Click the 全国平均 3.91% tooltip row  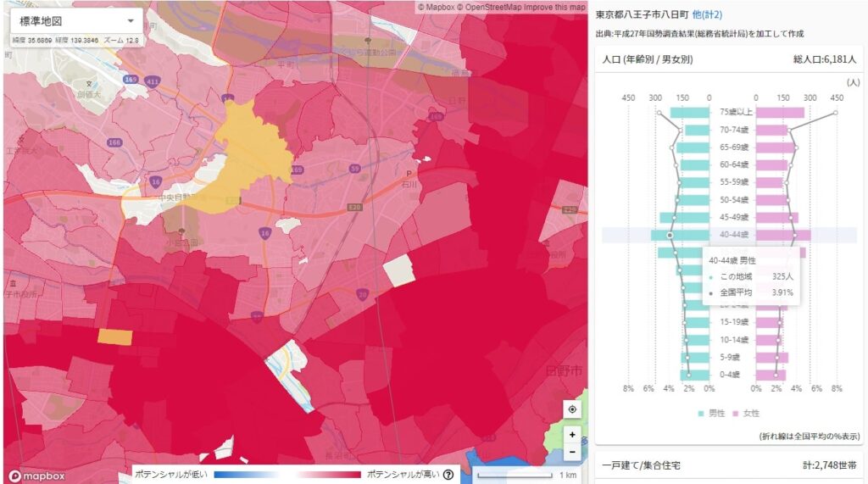pos(751,292)
